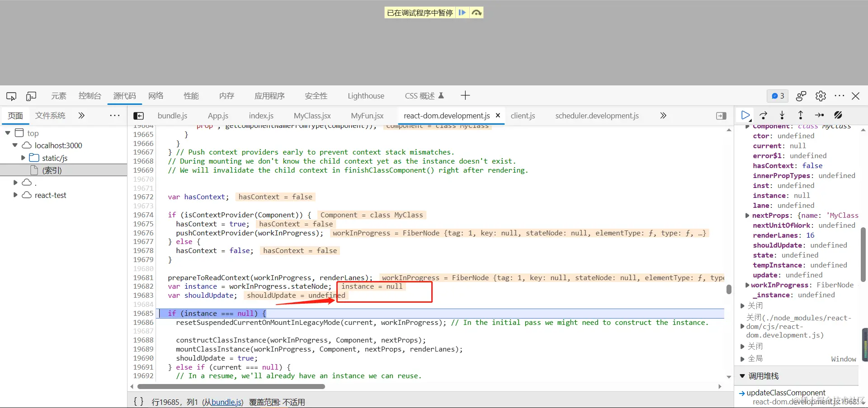Set breakpoint on line number 19688

point(143,340)
